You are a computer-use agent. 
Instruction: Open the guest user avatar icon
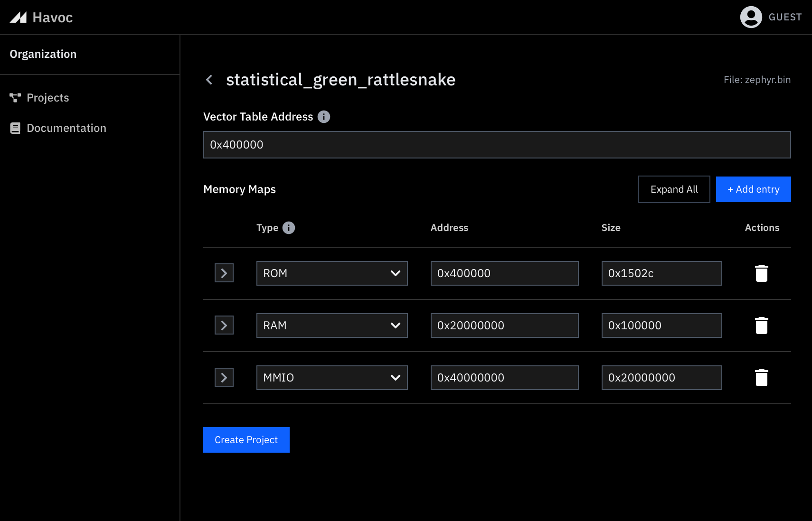coord(751,17)
